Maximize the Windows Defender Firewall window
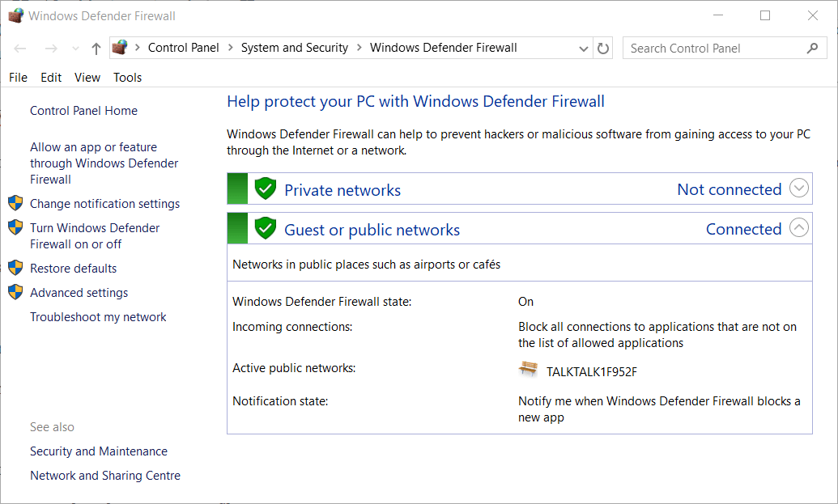Screen dimensions: 838x504 765,15
